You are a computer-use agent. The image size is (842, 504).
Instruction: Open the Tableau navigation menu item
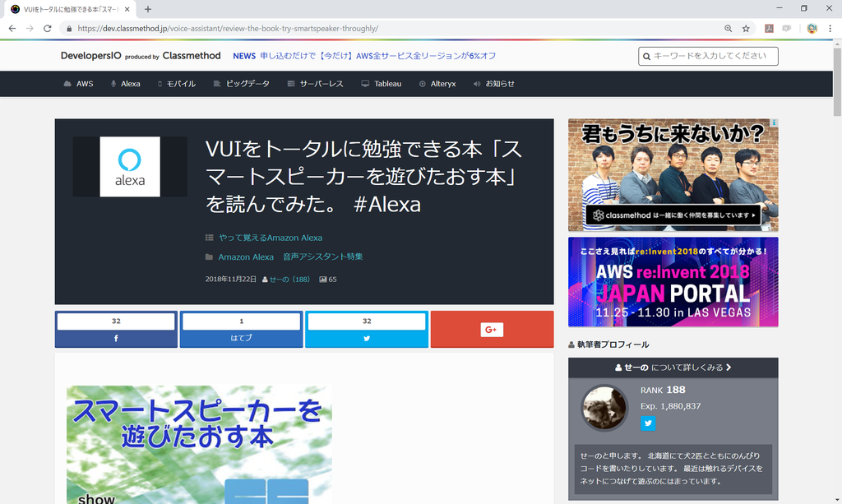382,84
